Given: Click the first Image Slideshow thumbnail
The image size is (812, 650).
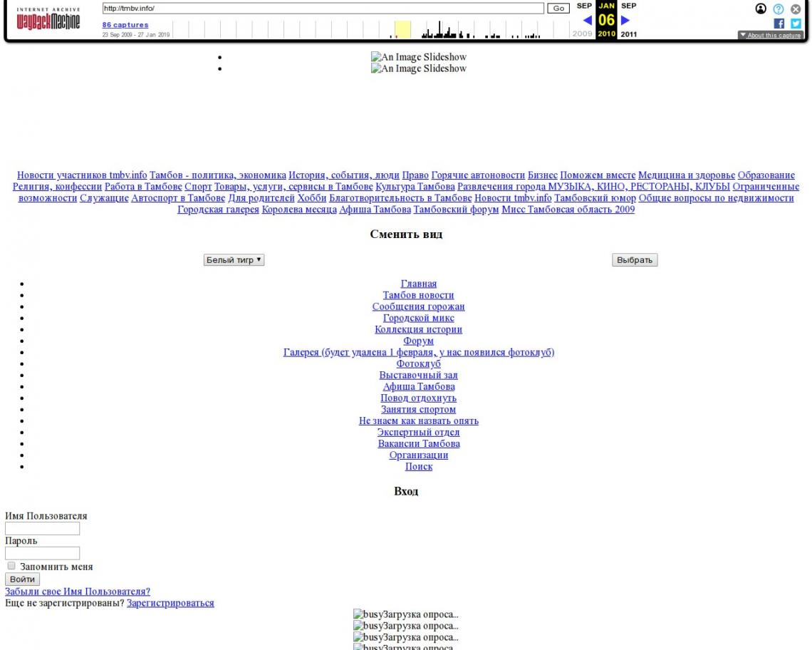Looking at the screenshot, I should coord(418,57).
